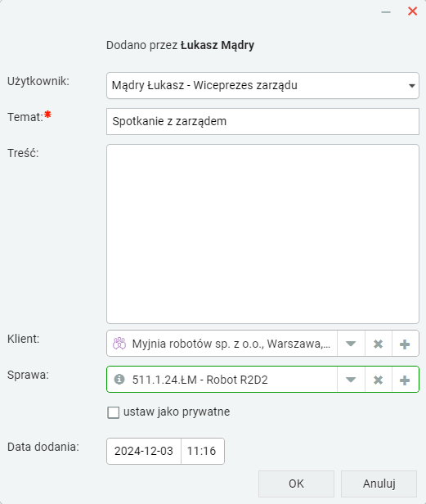Image resolution: width=426 pixels, height=504 pixels.
Task: Add a new client with the plus icon
Action: 405,344
